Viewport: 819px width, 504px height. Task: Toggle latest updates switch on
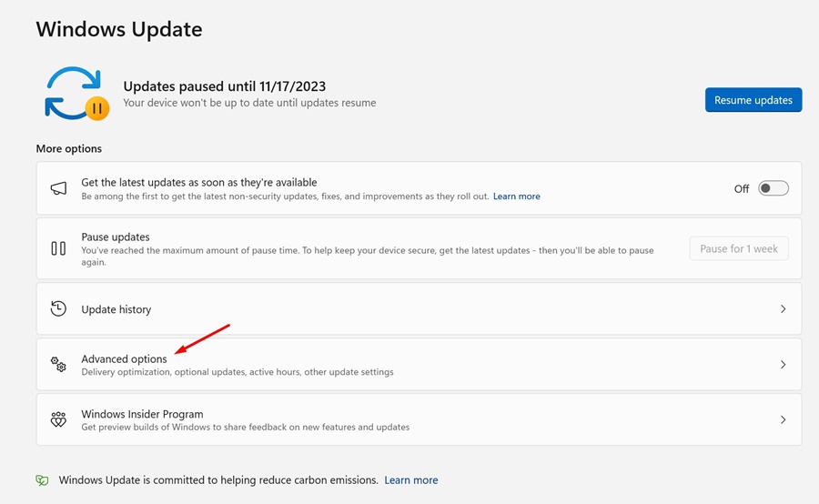click(x=773, y=188)
